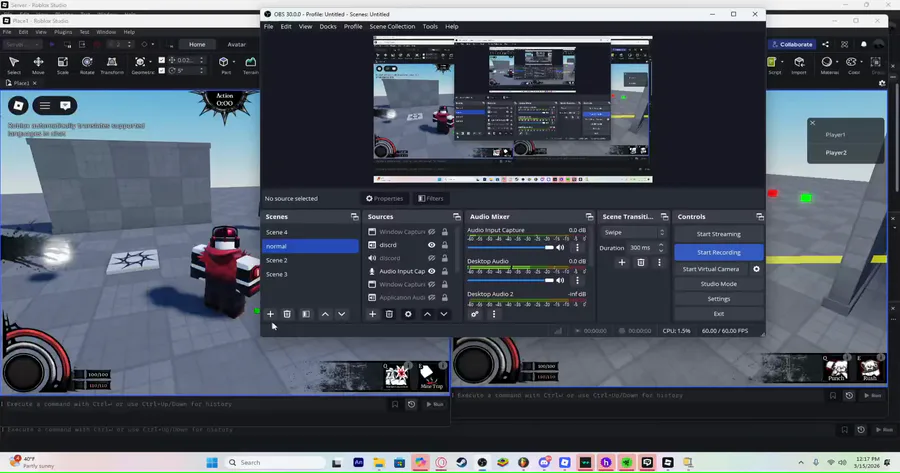Delete selected source using the Sources trash icon
The width and height of the screenshot is (900, 473).
pos(389,314)
